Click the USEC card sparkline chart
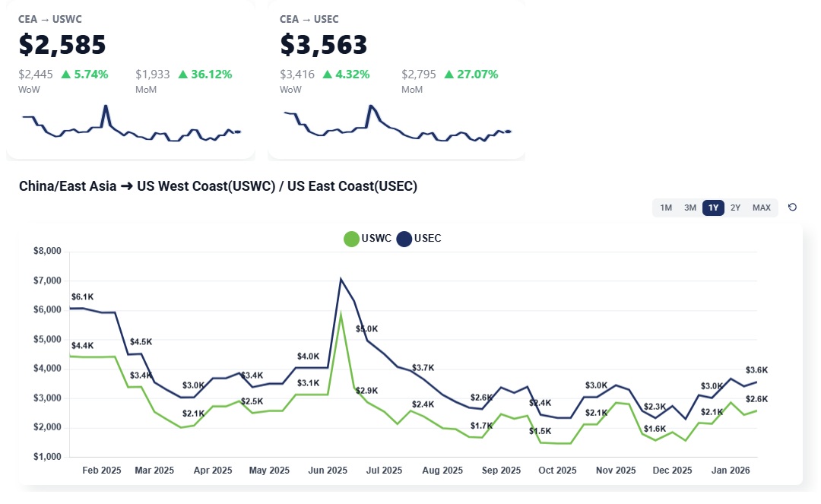Screen dimensions: 821x504 pyautogui.click(x=397, y=125)
